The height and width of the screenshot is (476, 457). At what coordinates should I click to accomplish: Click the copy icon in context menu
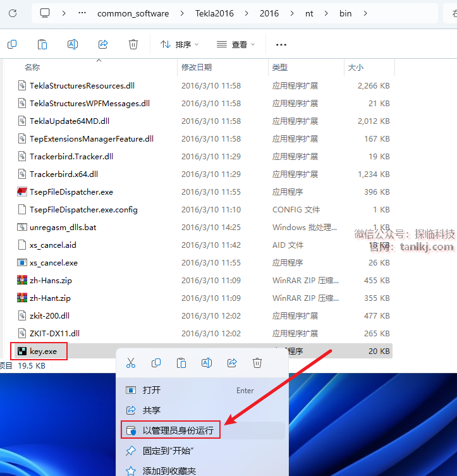pyautogui.click(x=156, y=363)
